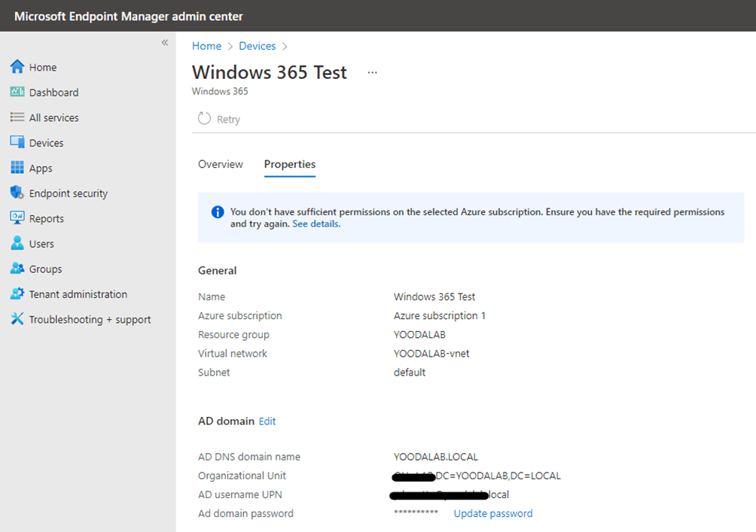Screen dimensions: 756x532
Task: Click the Windows 365 subtitle under heading
Action: point(220,91)
